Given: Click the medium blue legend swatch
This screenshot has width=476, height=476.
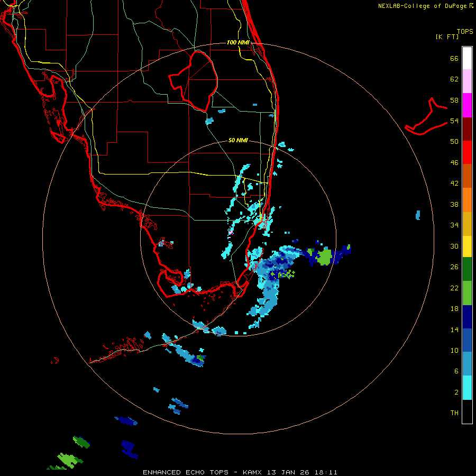Looking at the screenshot, I should 467,340.
